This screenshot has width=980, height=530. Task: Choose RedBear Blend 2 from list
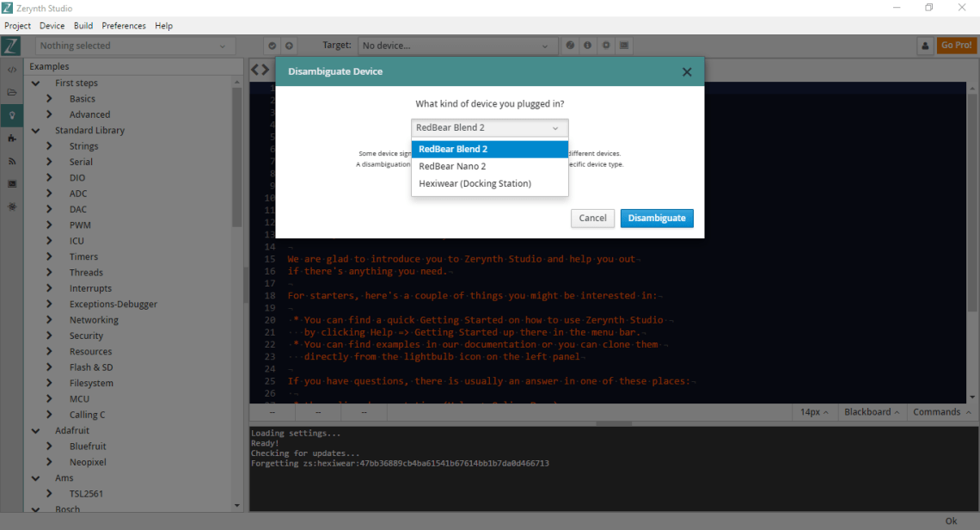pos(489,149)
